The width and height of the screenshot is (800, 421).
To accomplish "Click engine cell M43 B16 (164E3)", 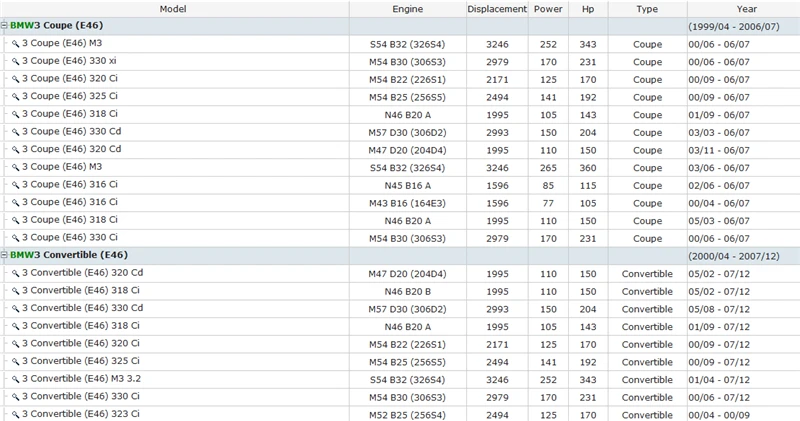I will click(x=407, y=203).
